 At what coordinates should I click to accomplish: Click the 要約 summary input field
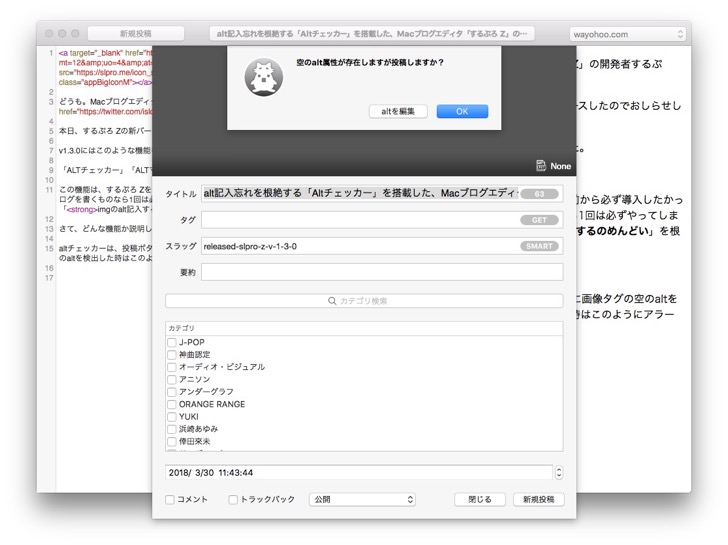click(x=382, y=272)
